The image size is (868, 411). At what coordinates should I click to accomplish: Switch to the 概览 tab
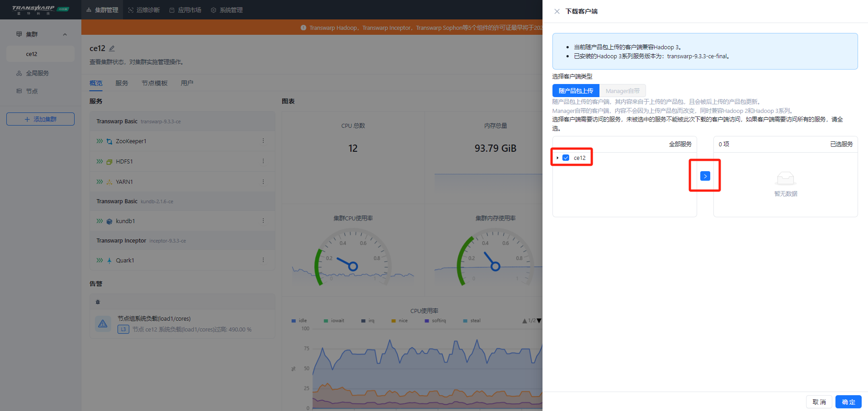[96, 83]
